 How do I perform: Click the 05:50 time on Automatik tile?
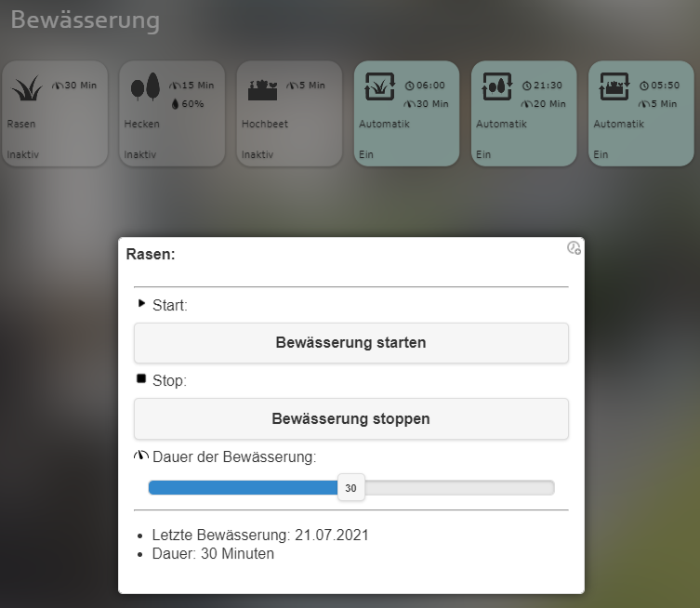(x=666, y=86)
